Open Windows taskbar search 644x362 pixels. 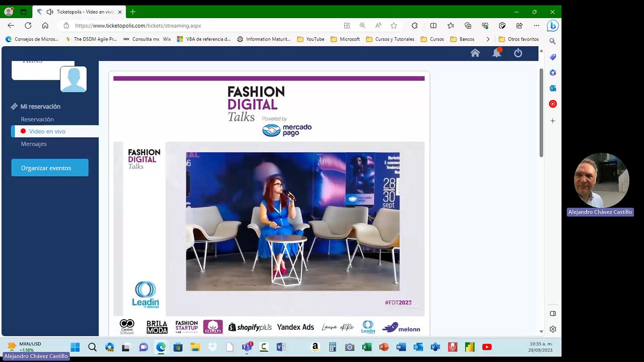(x=92, y=347)
